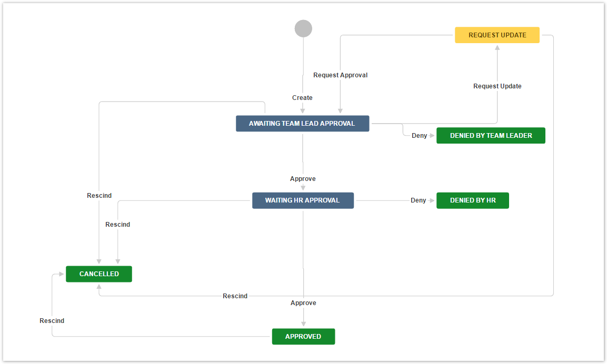Select the Request Update status node
This screenshot has width=607, height=364.
point(497,35)
